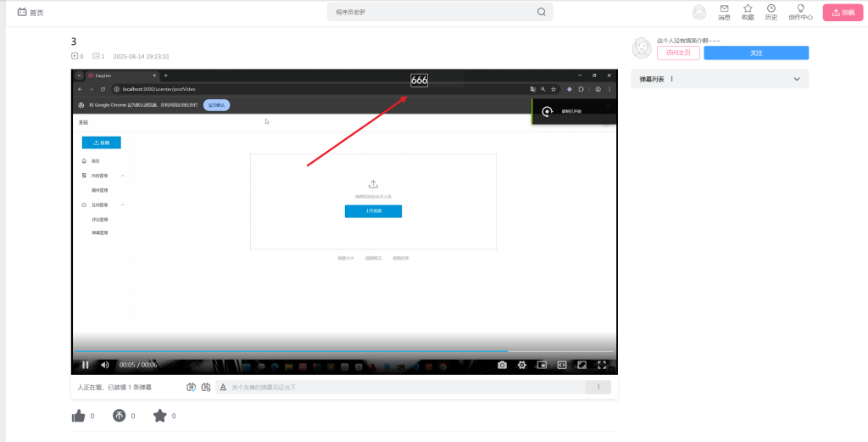
Task: Take a video screenshot with camera icon
Action: pos(502,365)
